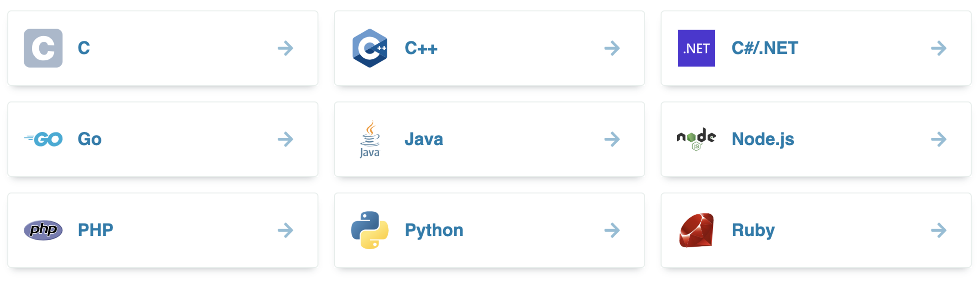
Task: Click the arrow on the Node.js card
Action: [939, 139]
